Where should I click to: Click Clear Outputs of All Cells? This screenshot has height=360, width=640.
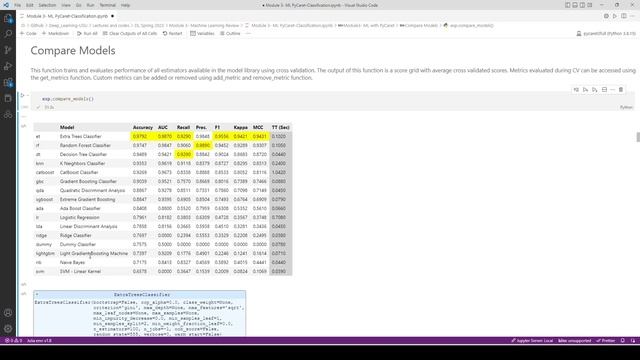pyautogui.click(x=130, y=33)
